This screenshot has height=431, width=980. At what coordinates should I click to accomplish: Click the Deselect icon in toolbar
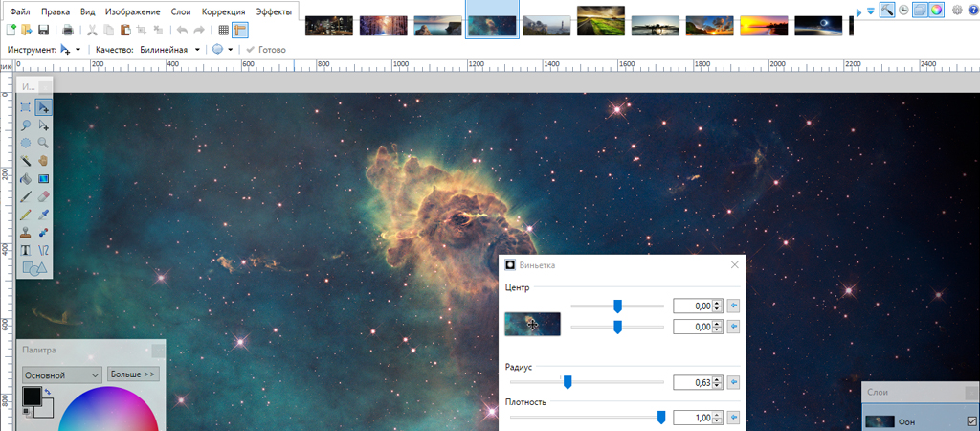[x=158, y=30]
